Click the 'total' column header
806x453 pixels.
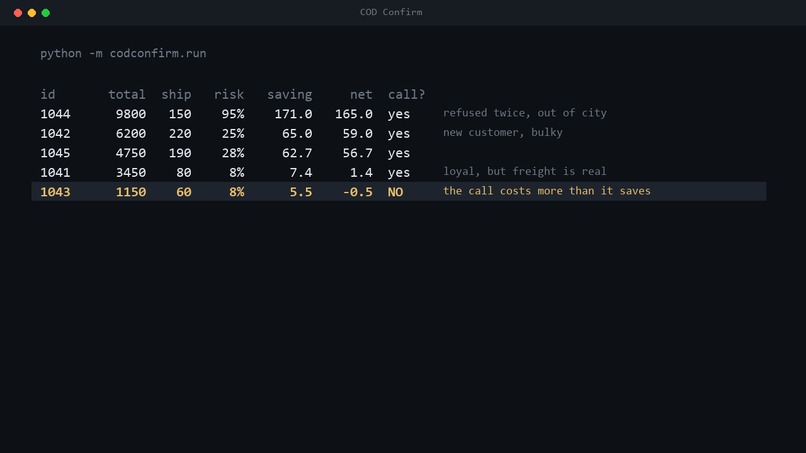(127, 95)
